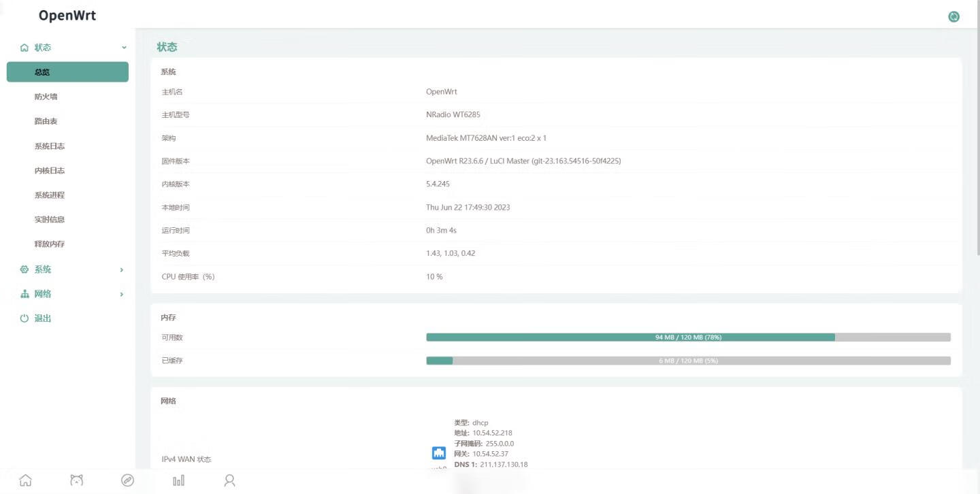This screenshot has height=494, width=980.
Task: Click model value NRadio WT6285
Action: [x=453, y=115]
